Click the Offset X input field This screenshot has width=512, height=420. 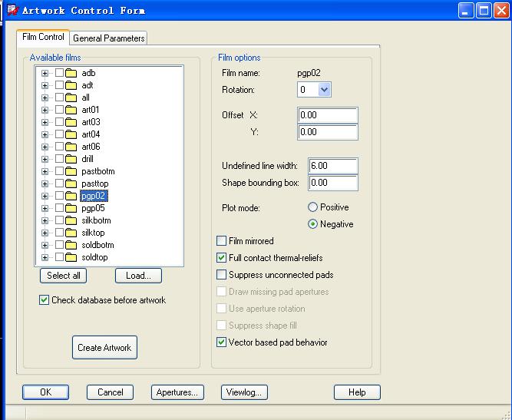click(328, 115)
